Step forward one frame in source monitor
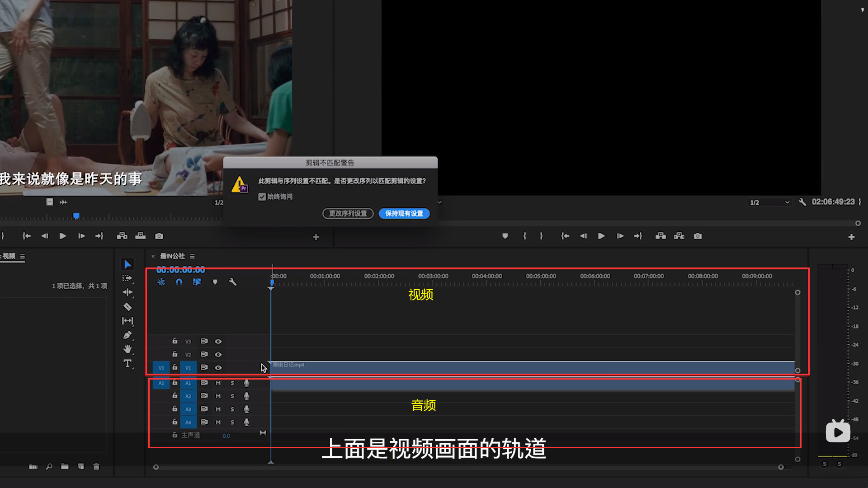The image size is (868, 488). 81,236
